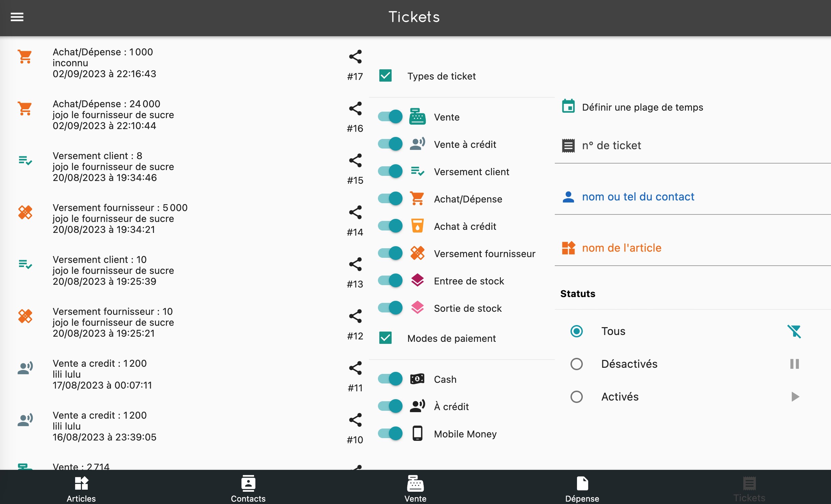The width and height of the screenshot is (831, 504).
Task: Uncheck the Modes de paiement checkbox
Action: [385, 338]
